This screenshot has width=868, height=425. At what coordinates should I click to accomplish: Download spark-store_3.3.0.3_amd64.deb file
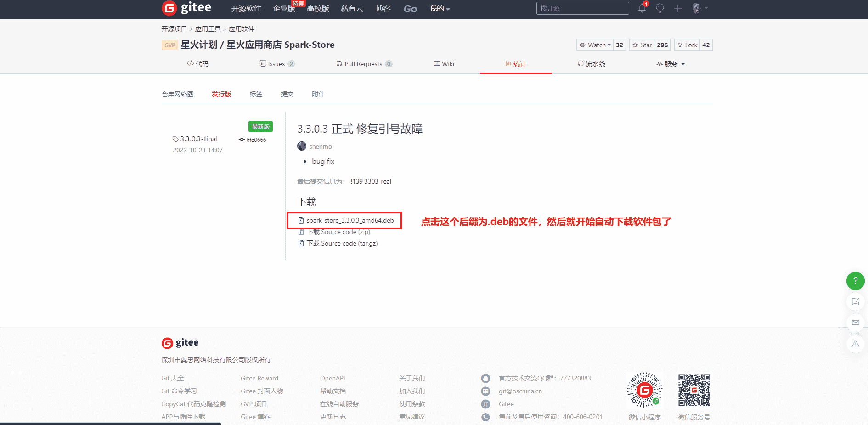click(350, 221)
